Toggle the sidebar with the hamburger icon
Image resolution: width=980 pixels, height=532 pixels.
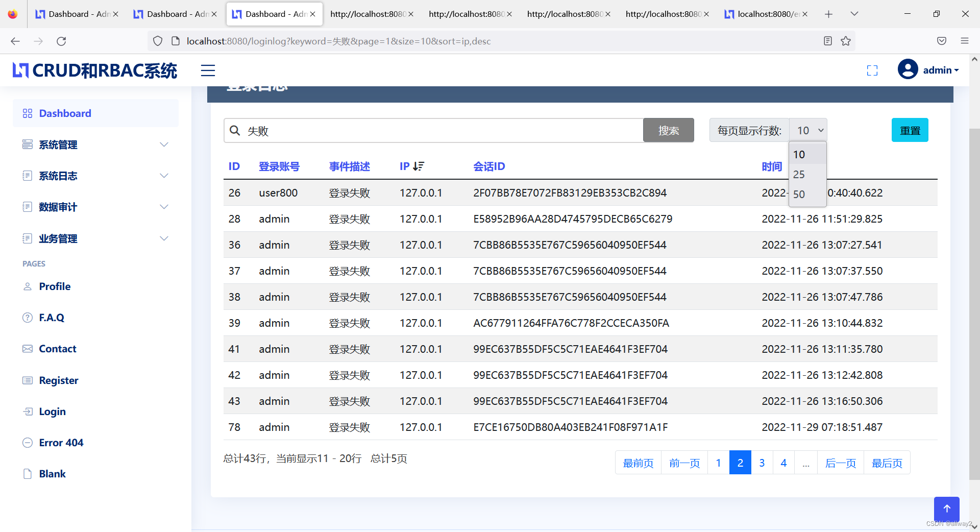pyautogui.click(x=208, y=70)
